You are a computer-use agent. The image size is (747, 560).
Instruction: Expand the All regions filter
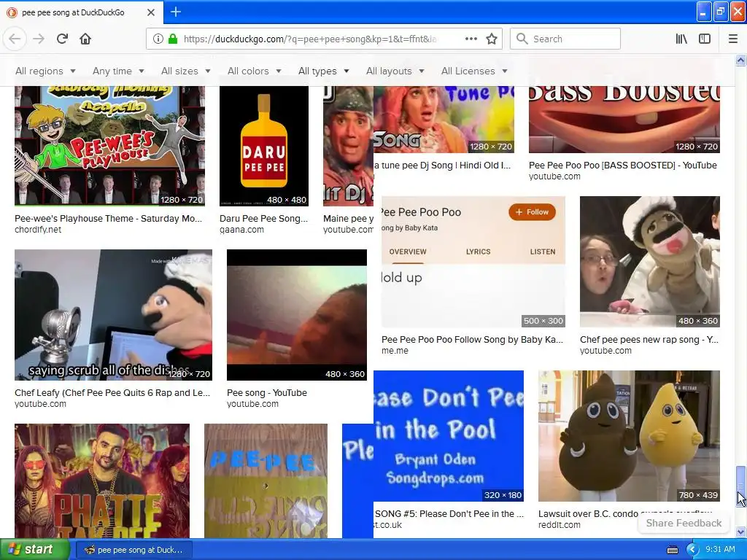[x=45, y=71]
